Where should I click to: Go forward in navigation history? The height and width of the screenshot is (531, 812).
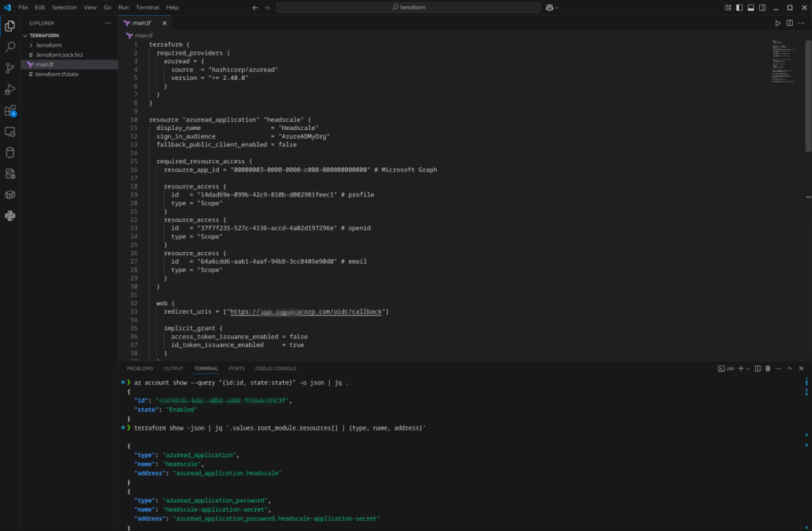coord(266,8)
